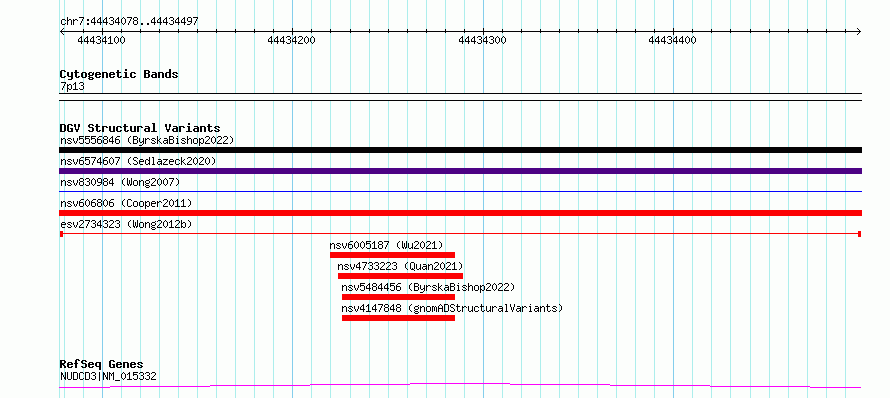The height and width of the screenshot is (398, 890).
Task: Open gene NUDCD3|NM_015332 label
Action: point(108,376)
